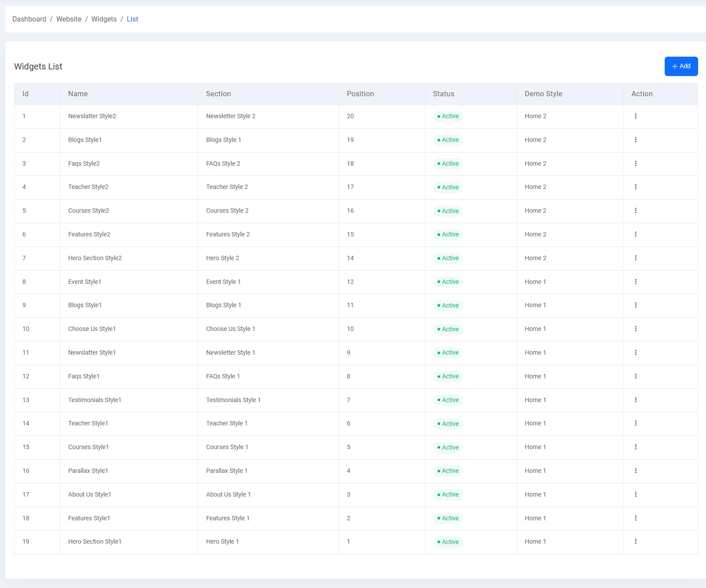
Task: Open the action menu for Parallax Style1
Action: 636,471
